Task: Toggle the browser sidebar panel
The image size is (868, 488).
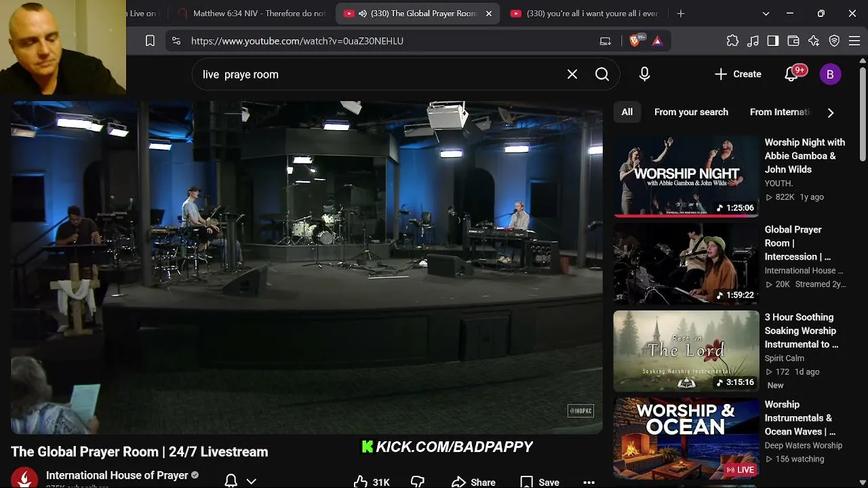Action: click(773, 41)
